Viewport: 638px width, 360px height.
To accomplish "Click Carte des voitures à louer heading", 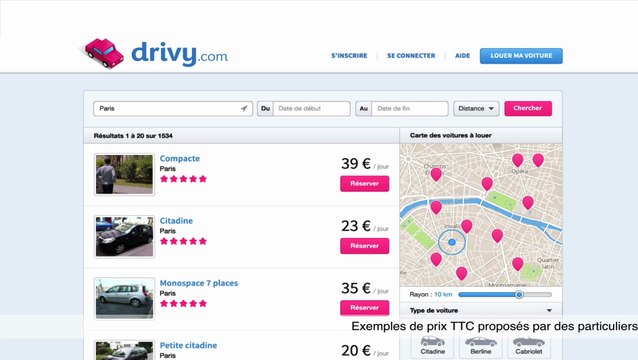I will point(451,135).
